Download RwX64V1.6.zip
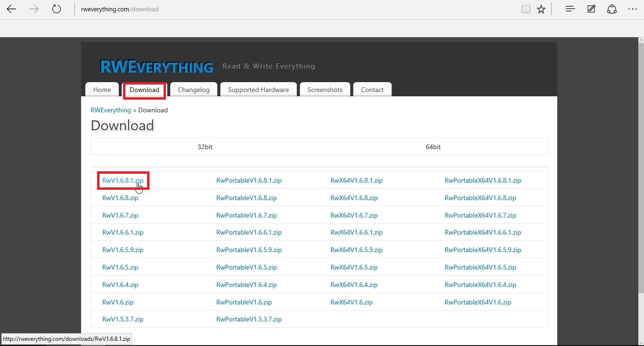 [x=352, y=302]
